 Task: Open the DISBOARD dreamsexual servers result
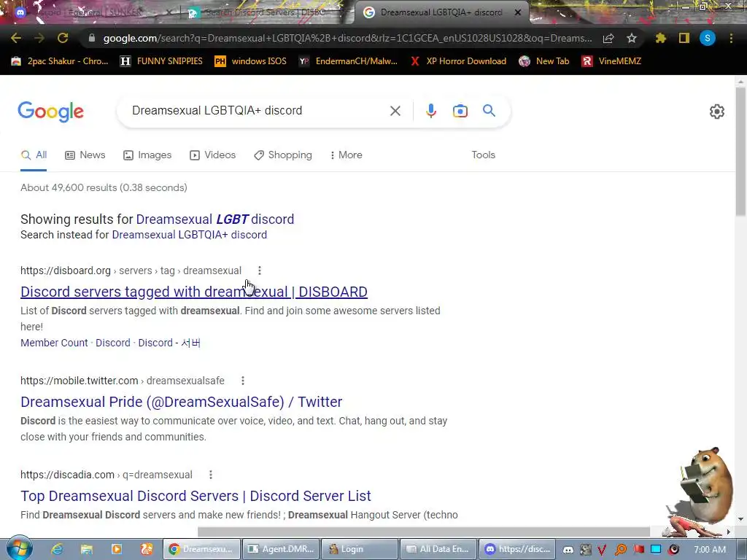(x=194, y=292)
